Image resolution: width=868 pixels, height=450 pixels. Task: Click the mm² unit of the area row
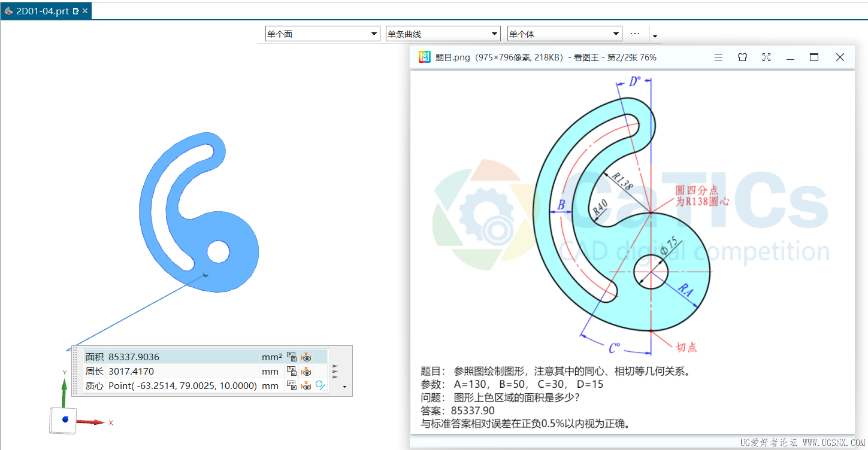(271, 357)
